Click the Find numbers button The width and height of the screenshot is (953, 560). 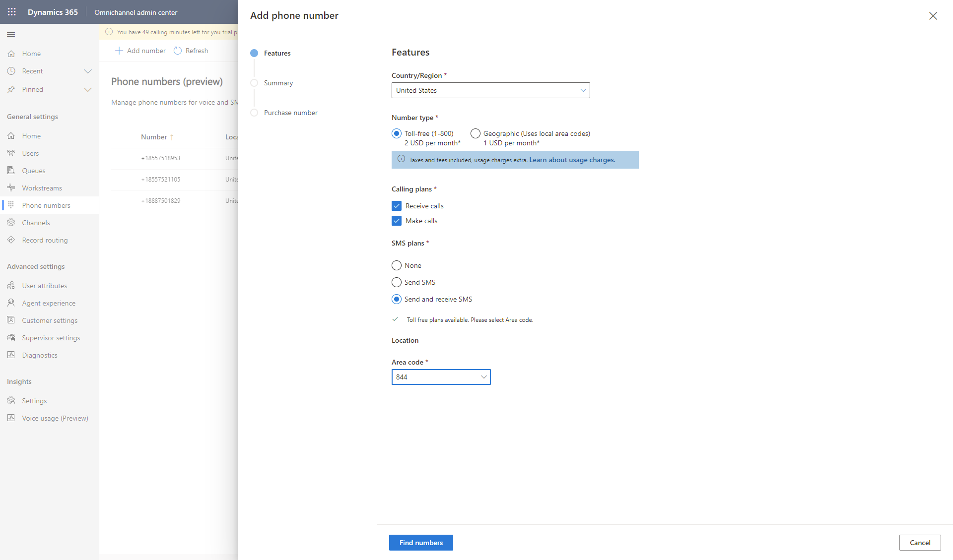coord(421,543)
